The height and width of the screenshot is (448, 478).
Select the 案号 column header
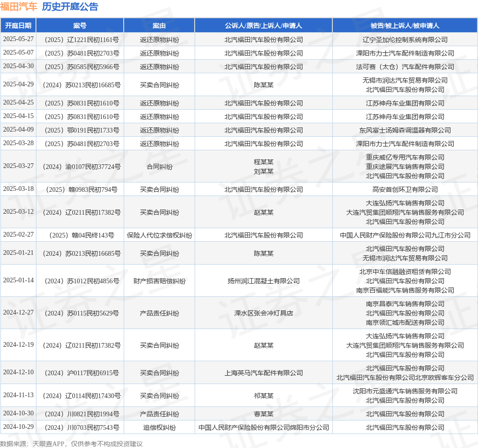[x=80, y=26]
